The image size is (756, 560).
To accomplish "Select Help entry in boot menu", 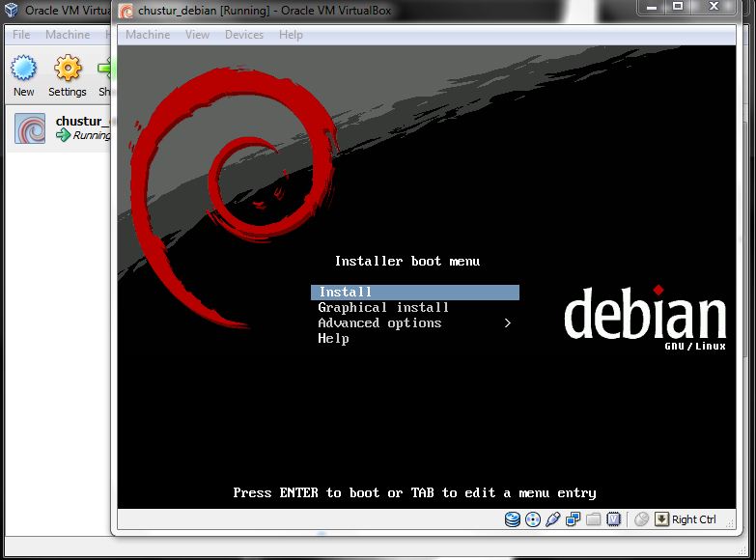I will (333, 339).
